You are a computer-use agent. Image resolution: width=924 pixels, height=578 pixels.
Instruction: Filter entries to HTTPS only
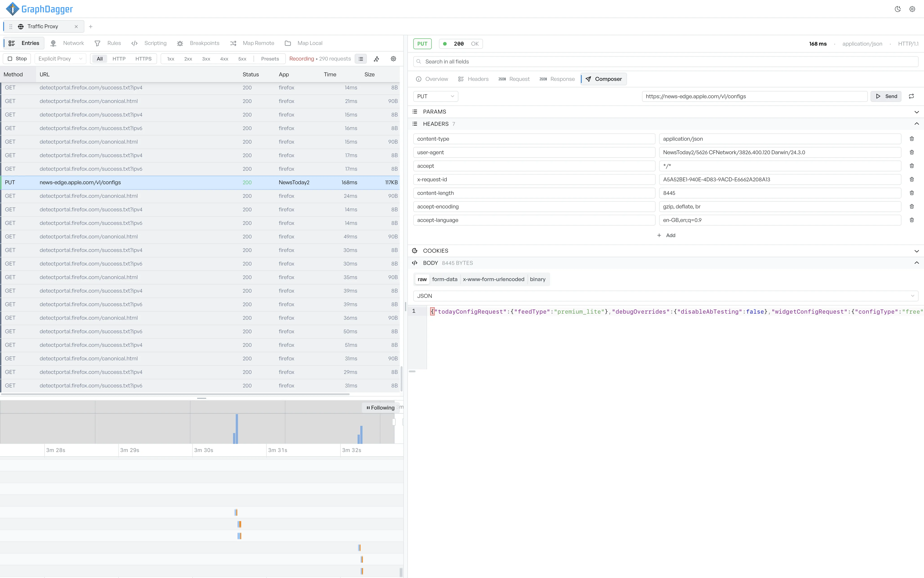tap(143, 59)
